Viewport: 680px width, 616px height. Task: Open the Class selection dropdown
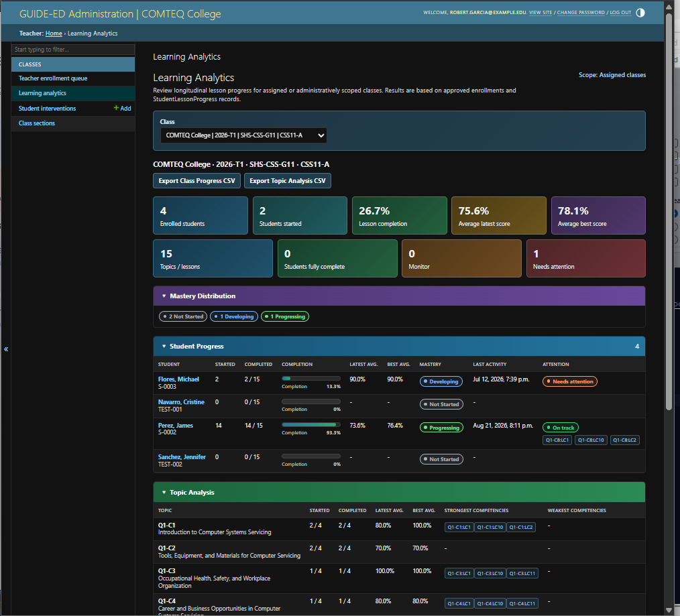tap(243, 135)
